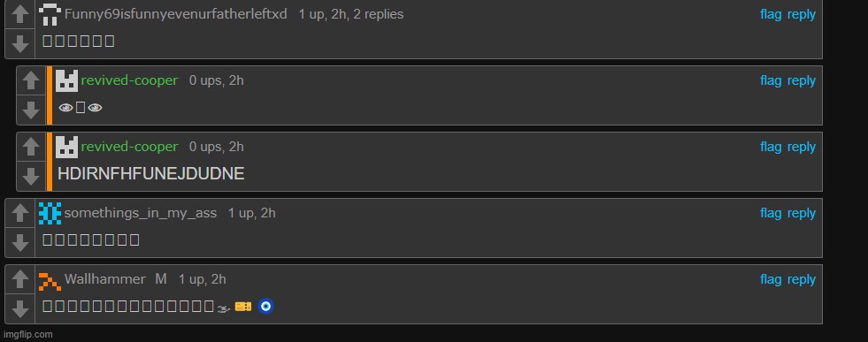Downvote somethings_in_my_ass's comment
868x342 pixels.
pos(20,242)
